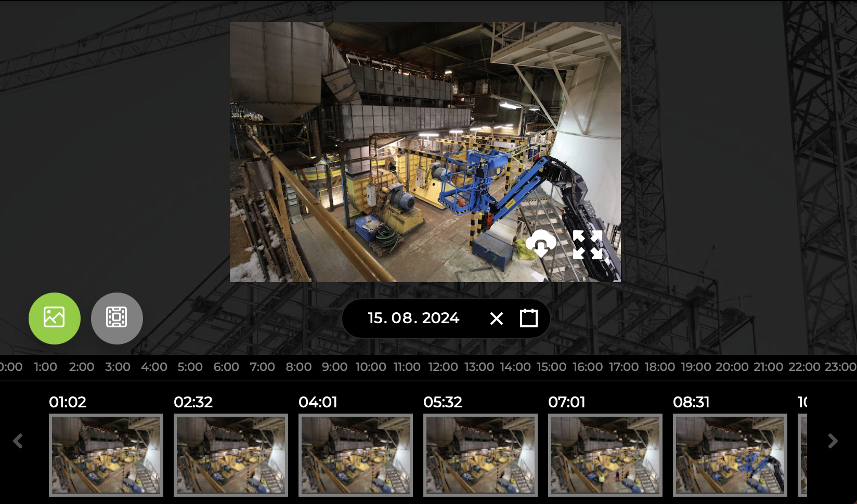Select the 01:02 thumbnail
This screenshot has height=504, width=857.
pyautogui.click(x=106, y=455)
